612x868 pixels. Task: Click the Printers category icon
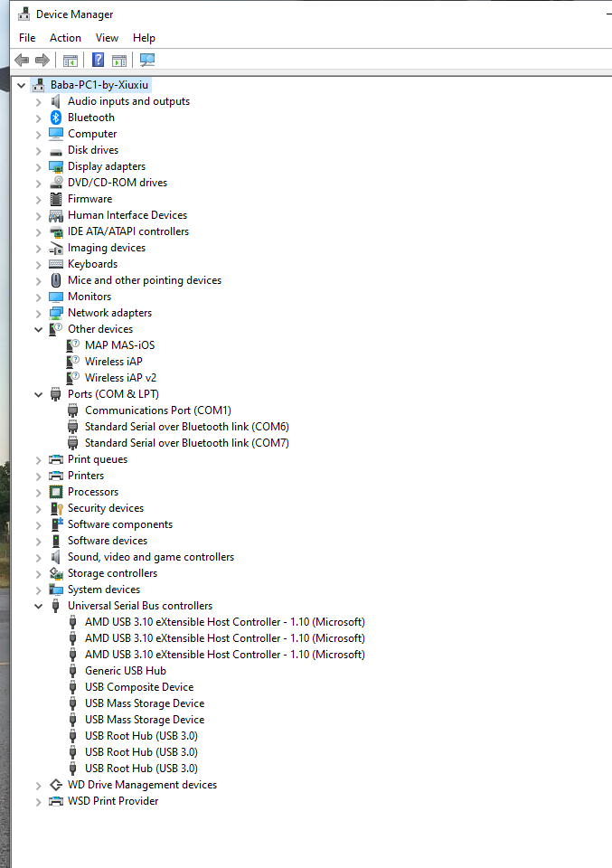[x=56, y=476]
